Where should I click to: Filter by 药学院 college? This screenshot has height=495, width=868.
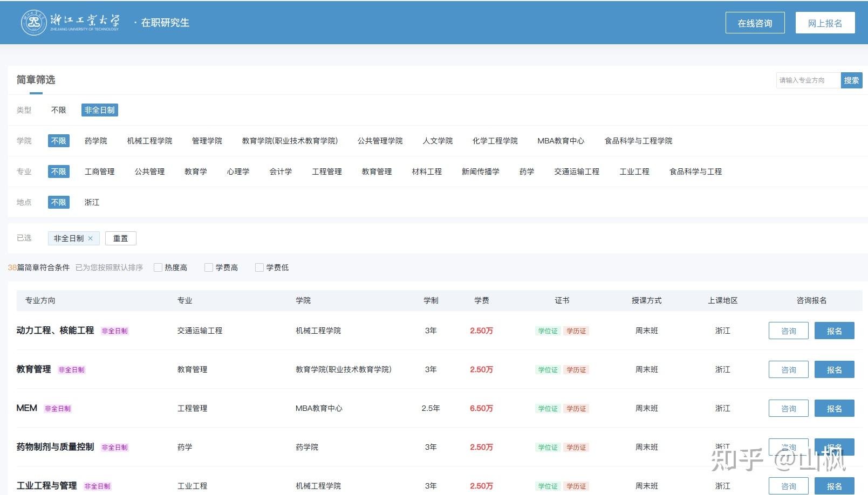coord(95,141)
